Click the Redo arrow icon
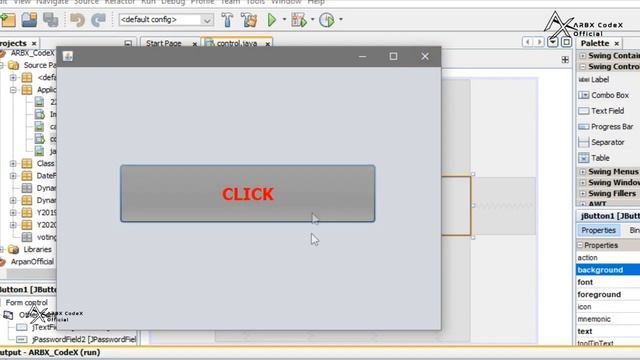 point(98,20)
